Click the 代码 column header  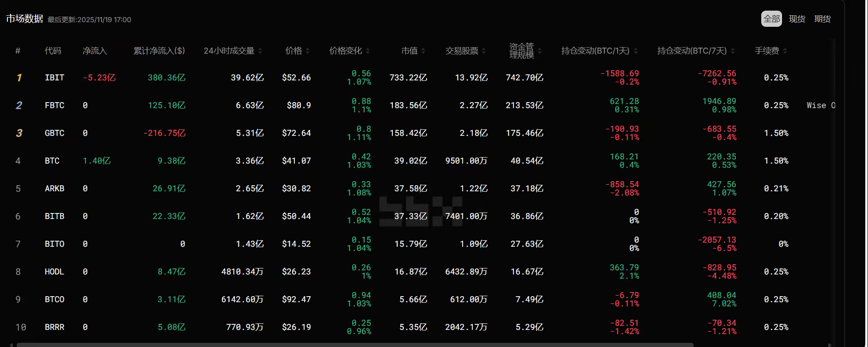point(53,51)
